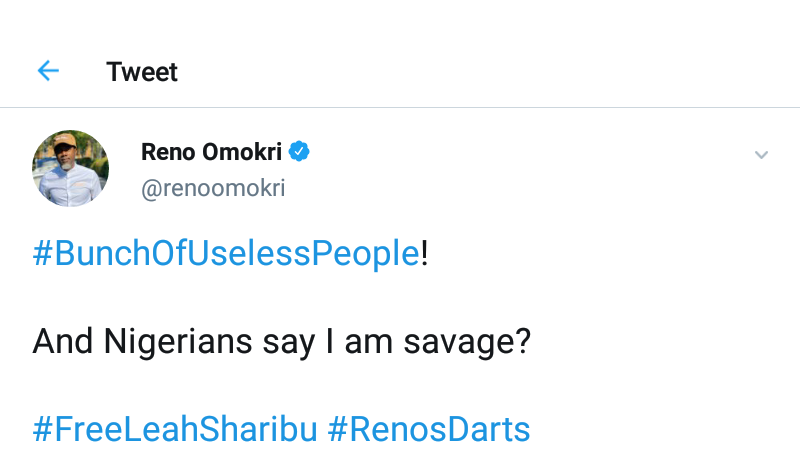Open Reno Omokri's profile picture

[70, 168]
